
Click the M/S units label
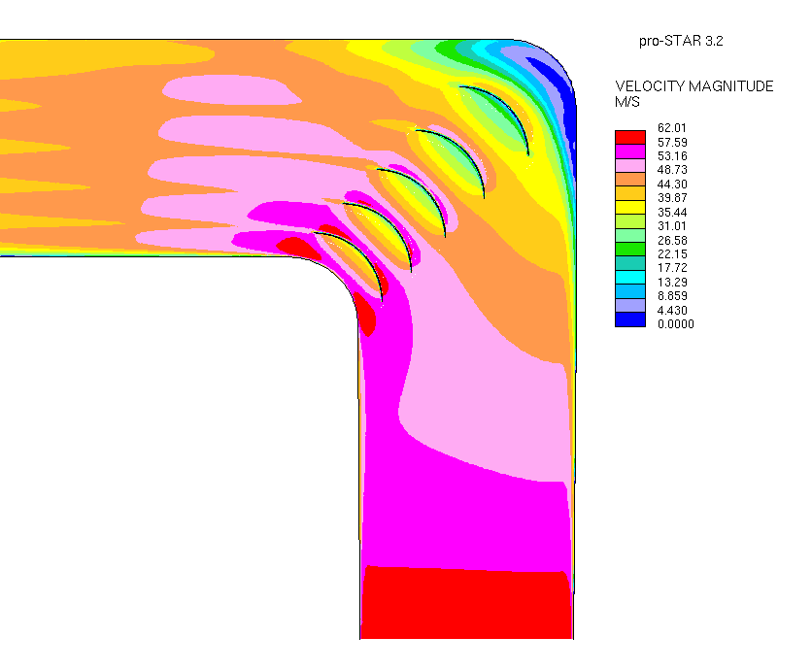pos(627,102)
